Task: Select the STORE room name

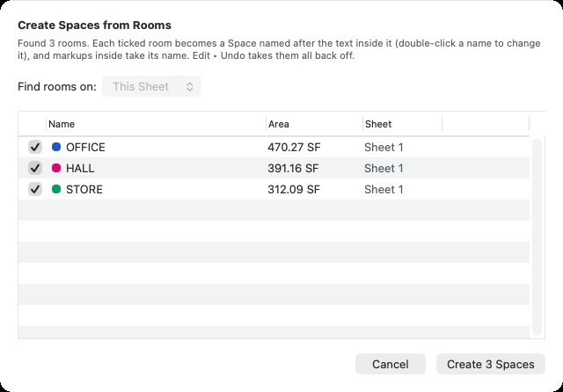Action: click(84, 190)
